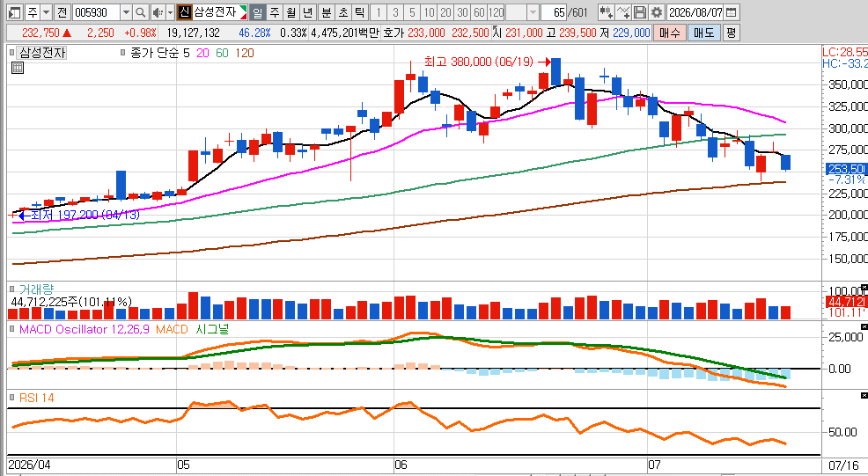Image resolution: width=868 pixels, height=476 pixels.
Task: Select the 월 monthly period
Action: point(291,12)
